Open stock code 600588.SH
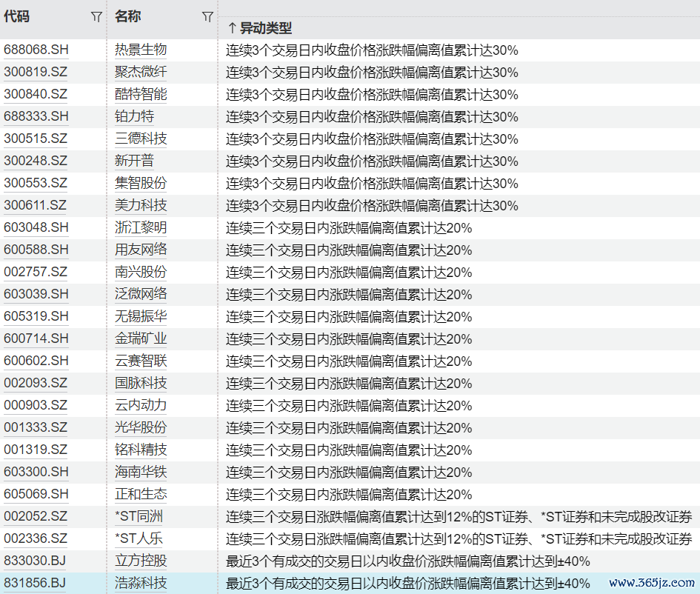700x594 pixels. point(36,250)
